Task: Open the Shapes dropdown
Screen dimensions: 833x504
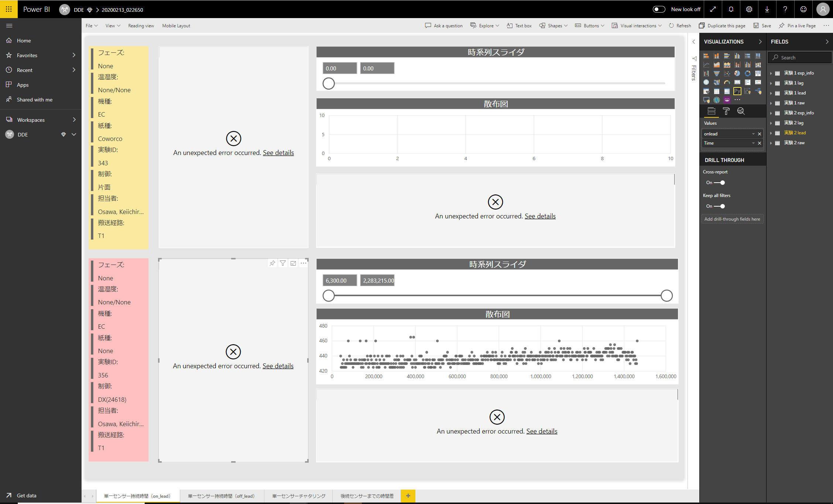Action: (553, 26)
